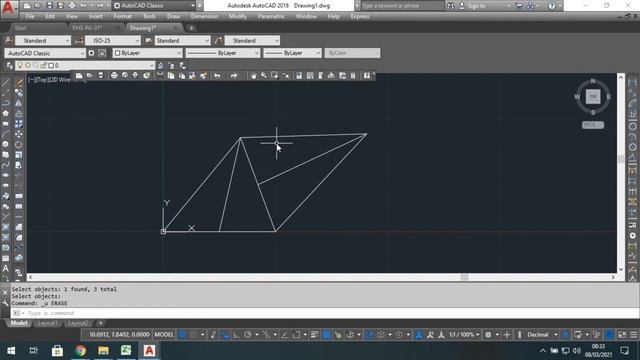Image resolution: width=640 pixels, height=360 pixels.
Task: Open the AutoCAD Classic workspaces toolbar dropdown
Action: pos(45,53)
